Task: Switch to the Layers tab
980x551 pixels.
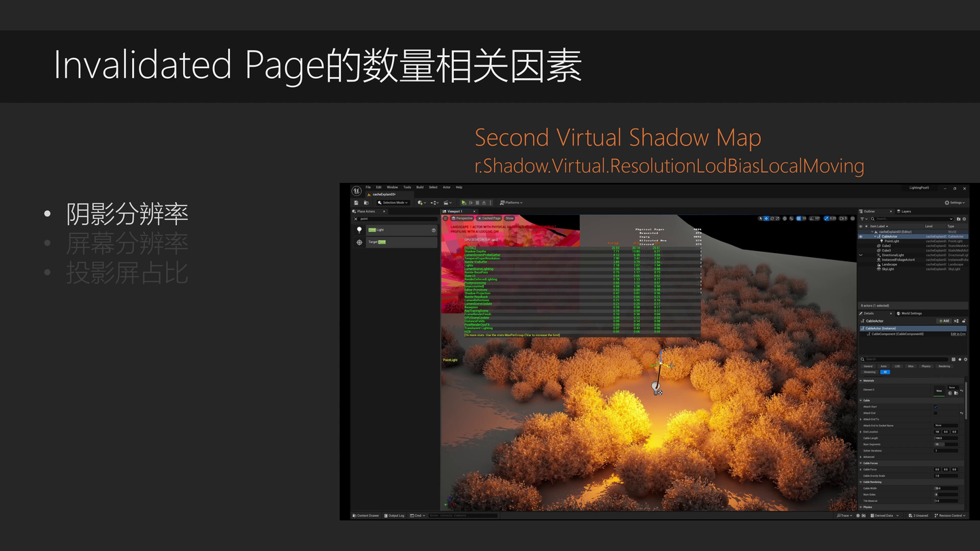Action: 904,212
